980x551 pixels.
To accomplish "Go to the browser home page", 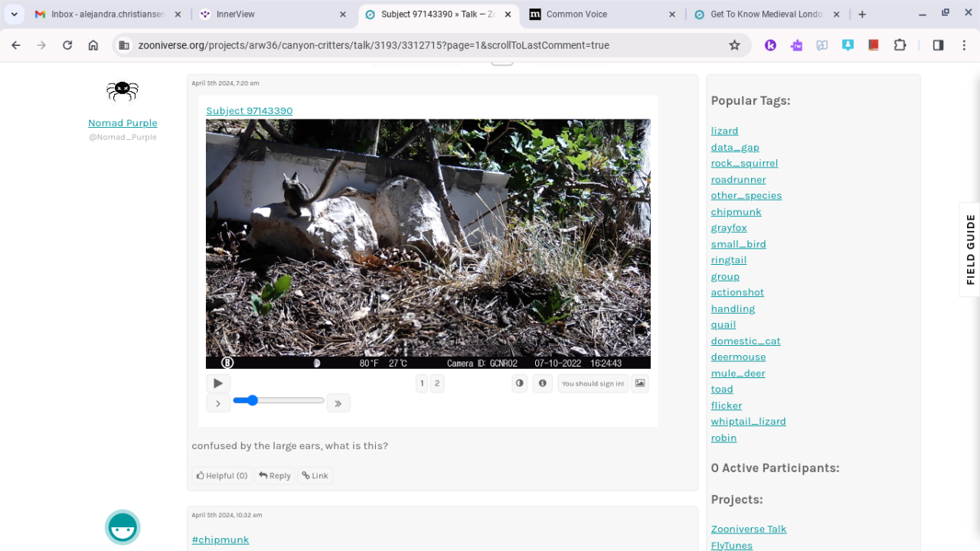I will click(93, 45).
